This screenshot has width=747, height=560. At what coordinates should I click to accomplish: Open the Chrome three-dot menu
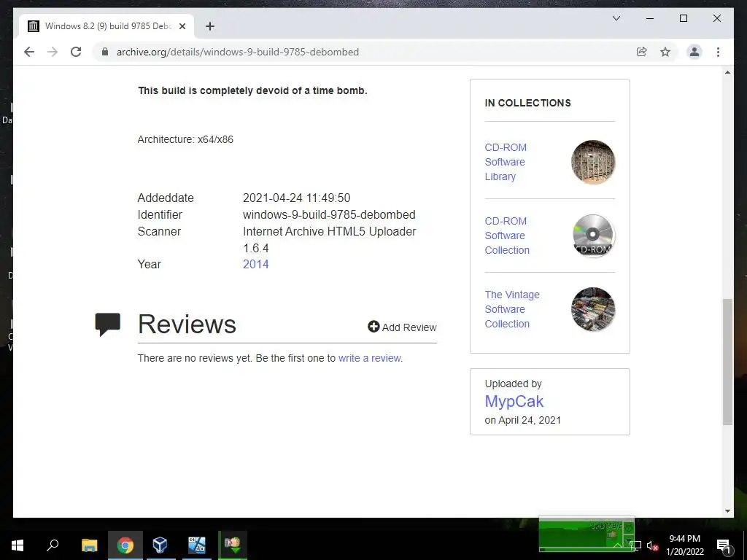pyautogui.click(x=718, y=52)
